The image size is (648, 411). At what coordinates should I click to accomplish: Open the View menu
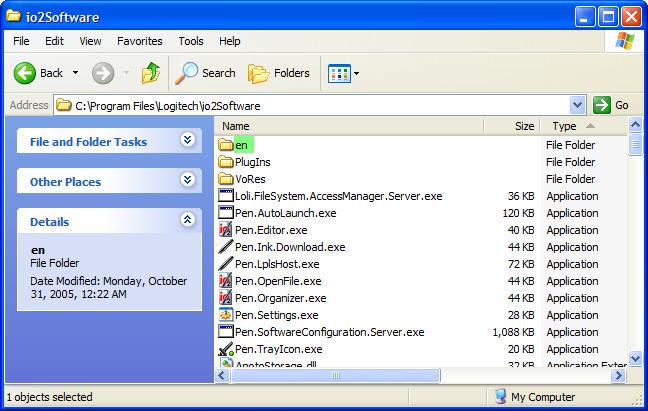(90, 41)
